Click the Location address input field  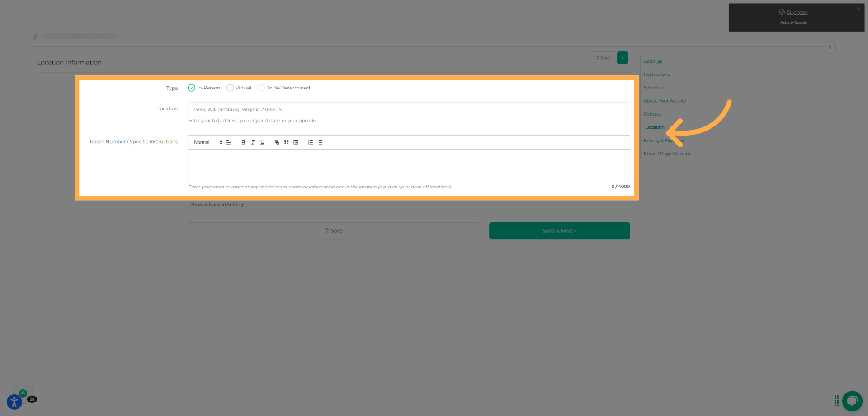(408, 109)
